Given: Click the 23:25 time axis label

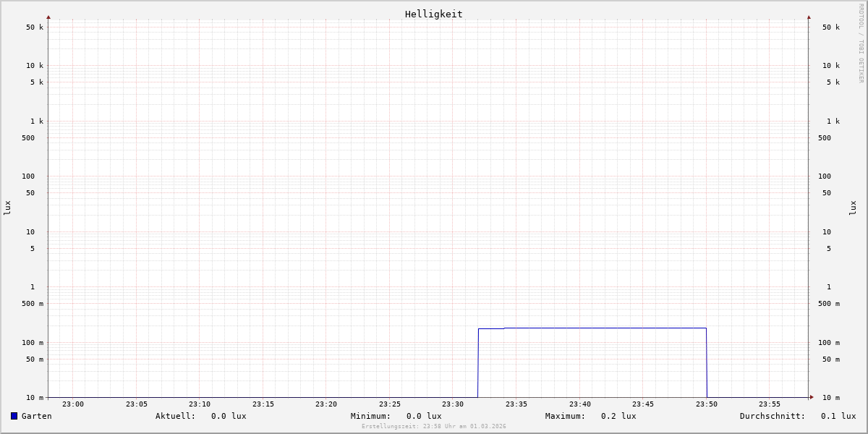Looking at the screenshot, I should pos(390,404).
